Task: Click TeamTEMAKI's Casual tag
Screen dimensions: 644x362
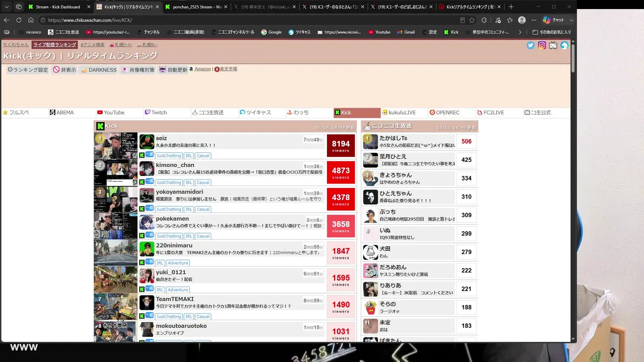Action: click(x=203, y=317)
